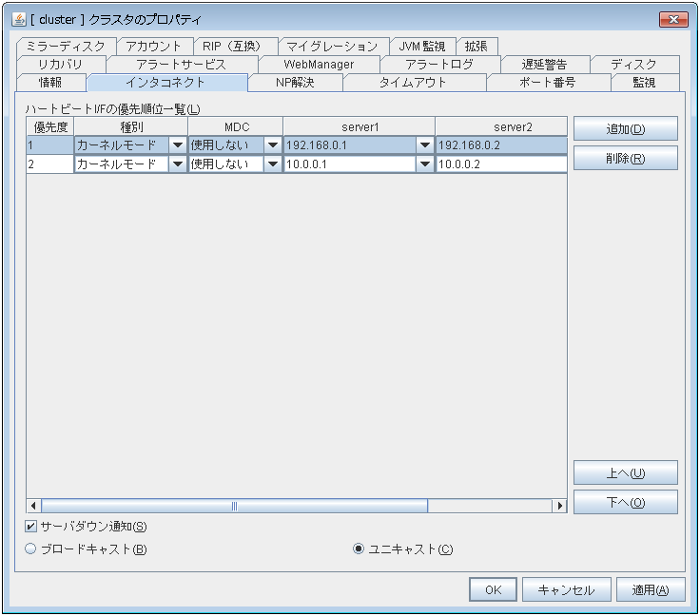Click the 上へ button

click(x=625, y=472)
